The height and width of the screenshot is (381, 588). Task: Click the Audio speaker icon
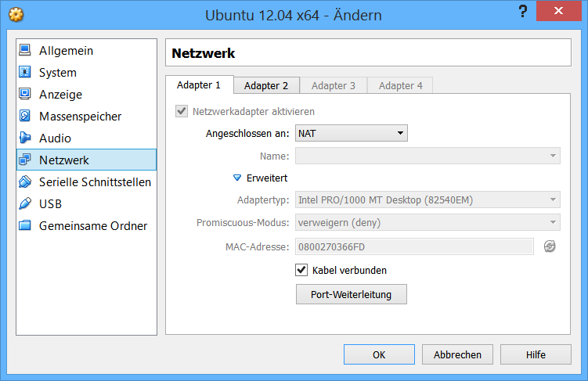(x=24, y=138)
